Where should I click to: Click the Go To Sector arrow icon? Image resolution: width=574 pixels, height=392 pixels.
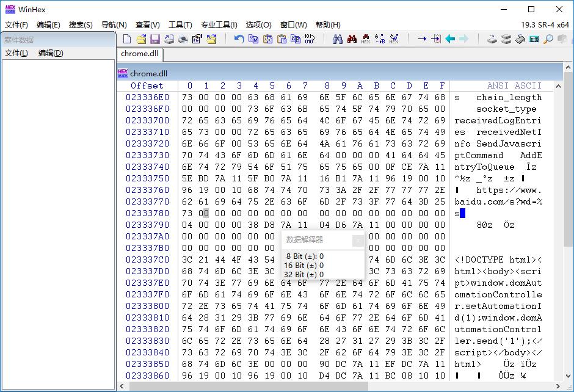coord(436,39)
